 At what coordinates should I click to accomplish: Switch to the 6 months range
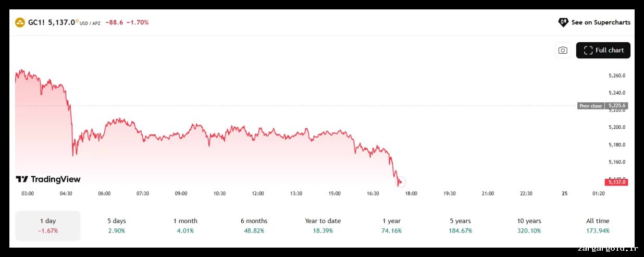[254, 226]
